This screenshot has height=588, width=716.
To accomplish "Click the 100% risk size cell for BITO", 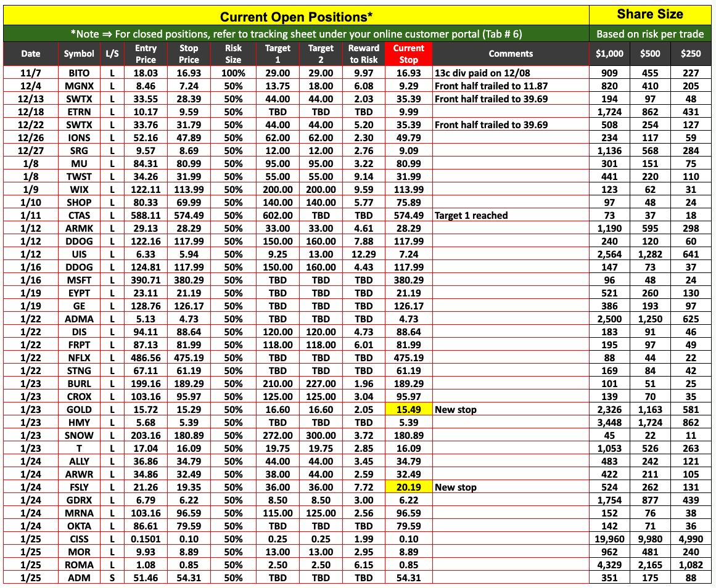I will point(233,73).
